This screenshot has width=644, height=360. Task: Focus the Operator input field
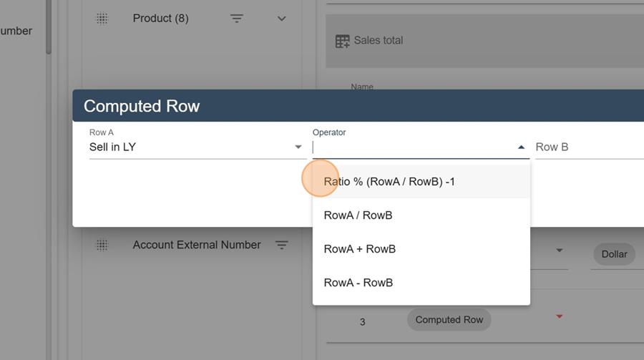pyautogui.click(x=414, y=147)
